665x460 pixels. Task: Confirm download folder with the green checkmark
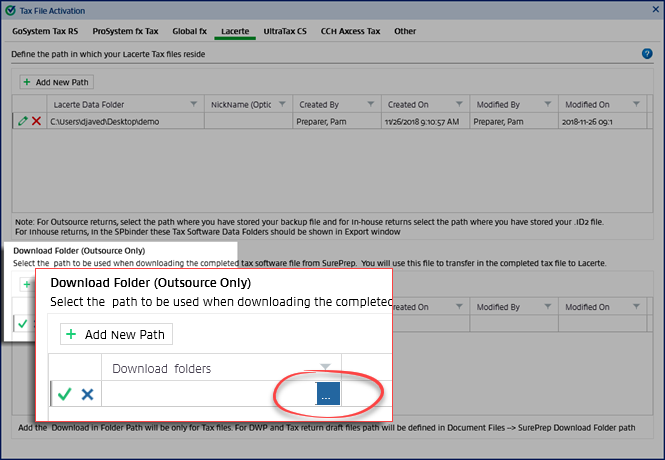[65, 394]
